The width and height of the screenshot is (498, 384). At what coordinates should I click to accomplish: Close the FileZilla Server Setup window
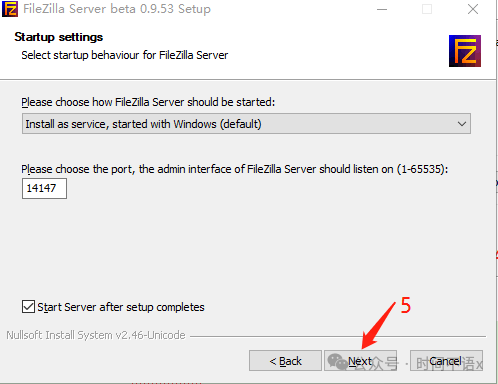pos(473,9)
